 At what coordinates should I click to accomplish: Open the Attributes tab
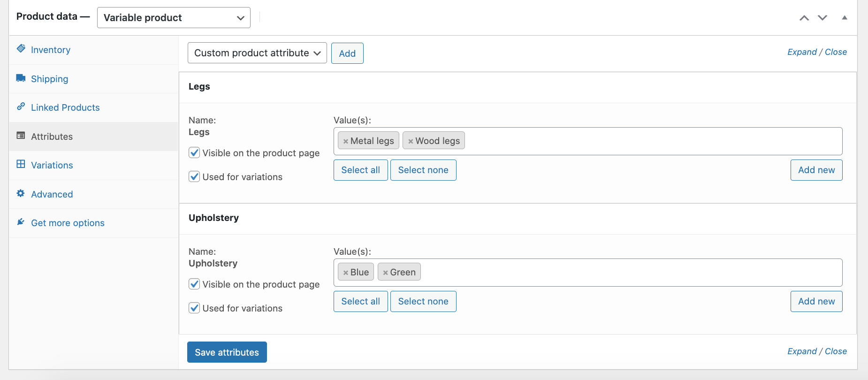(52, 137)
